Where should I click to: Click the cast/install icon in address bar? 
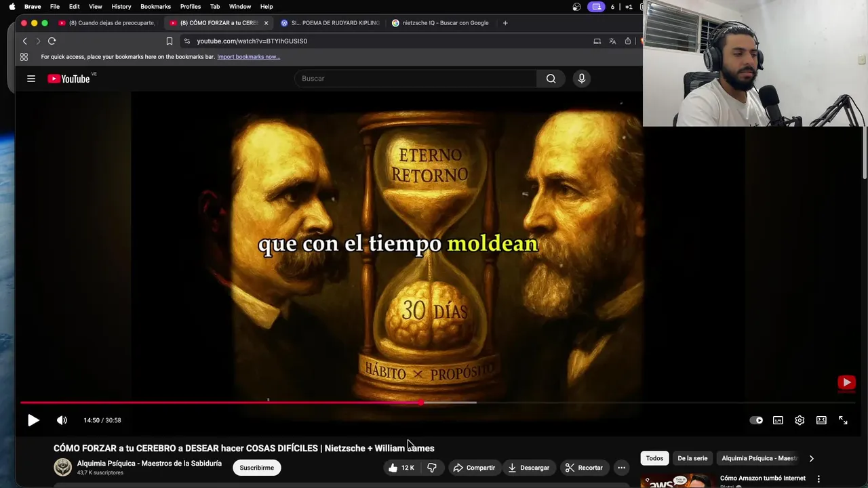tap(597, 41)
